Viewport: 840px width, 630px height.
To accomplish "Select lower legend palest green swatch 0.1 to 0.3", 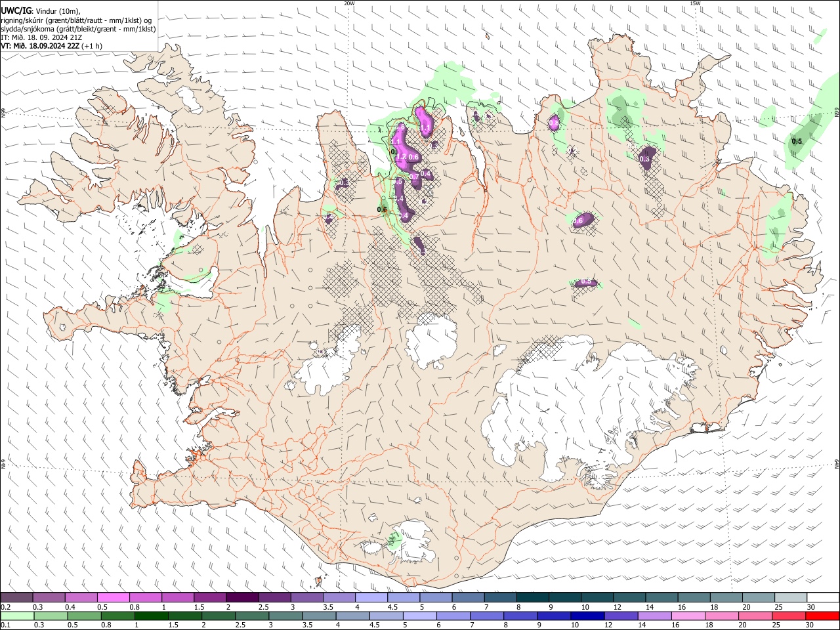I will 17,616.
